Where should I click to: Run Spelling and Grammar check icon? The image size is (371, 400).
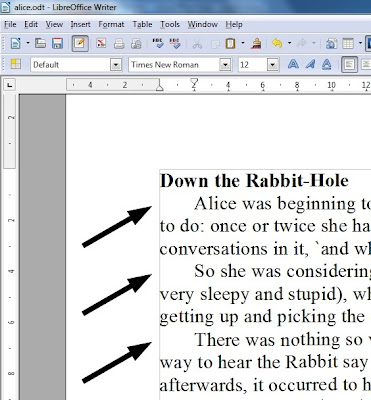[x=158, y=43]
